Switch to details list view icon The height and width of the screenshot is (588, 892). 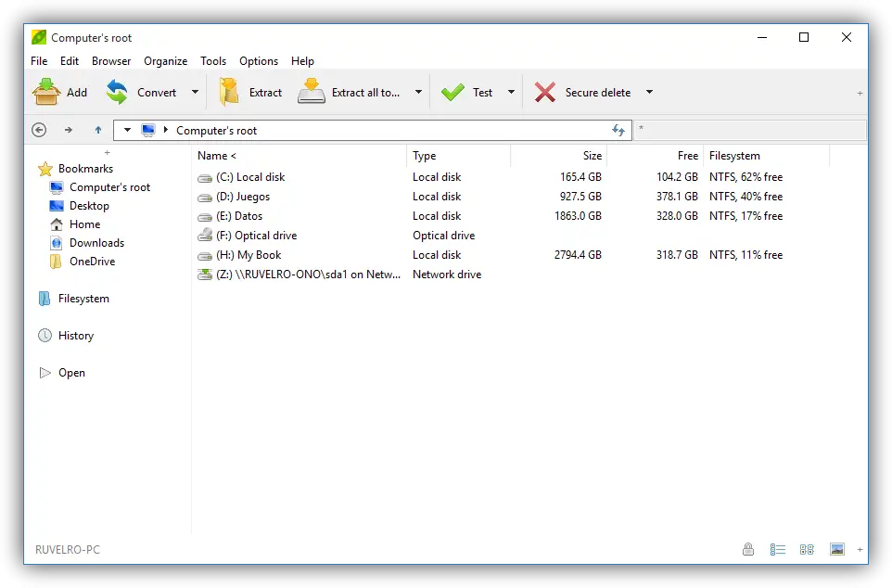(x=778, y=549)
